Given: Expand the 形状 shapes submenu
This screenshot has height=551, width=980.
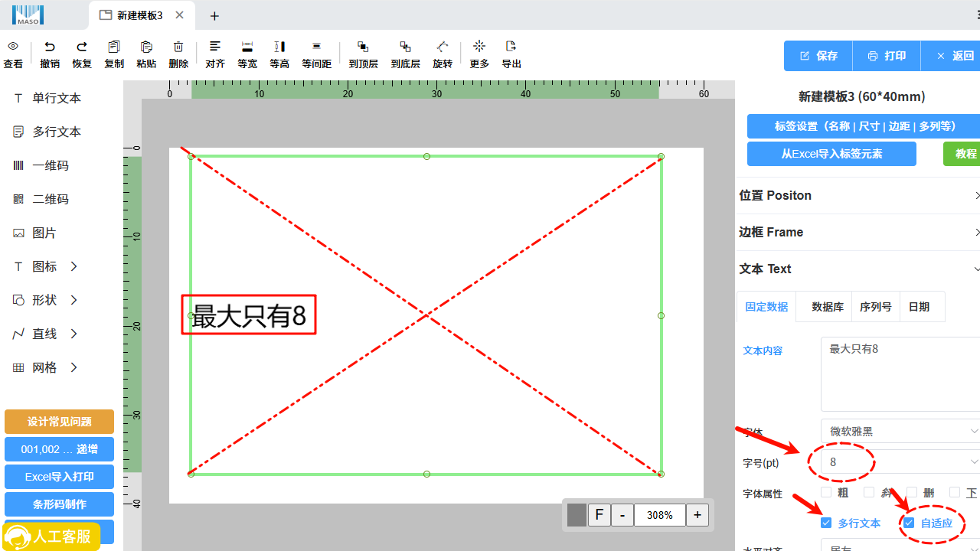Looking at the screenshot, I should (74, 300).
